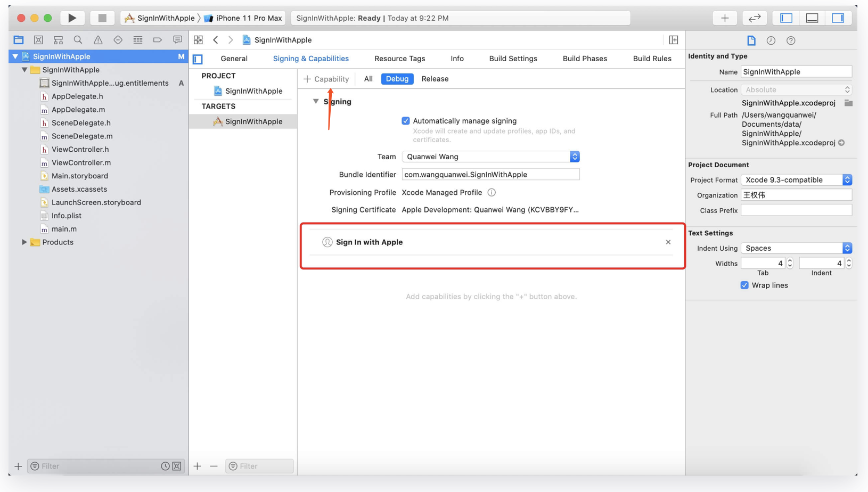Image resolution: width=868 pixels, height=492 pixels.
Task: Show the Test navigator diamond icon
Action: 118,40
